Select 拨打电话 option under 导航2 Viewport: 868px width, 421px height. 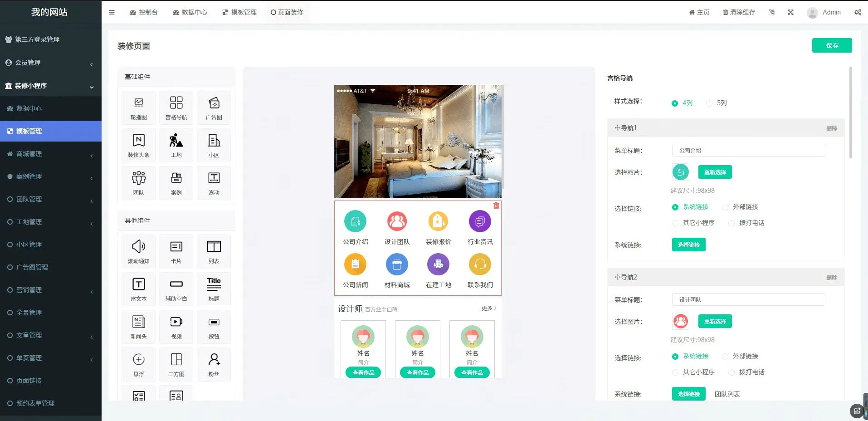pos(731,372)
